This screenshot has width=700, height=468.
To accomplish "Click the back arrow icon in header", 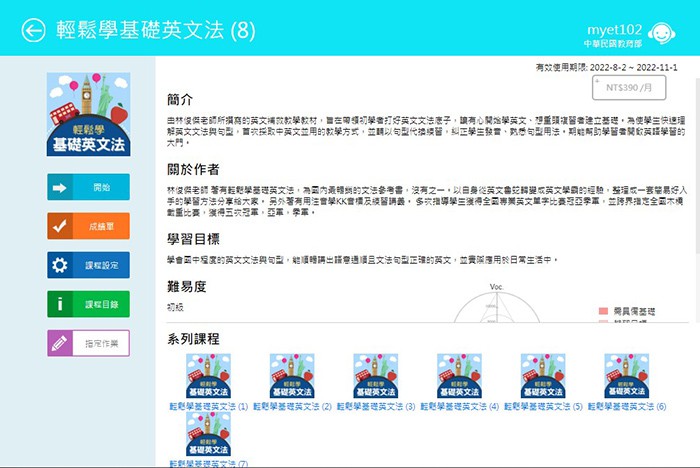I will point(34,31).
